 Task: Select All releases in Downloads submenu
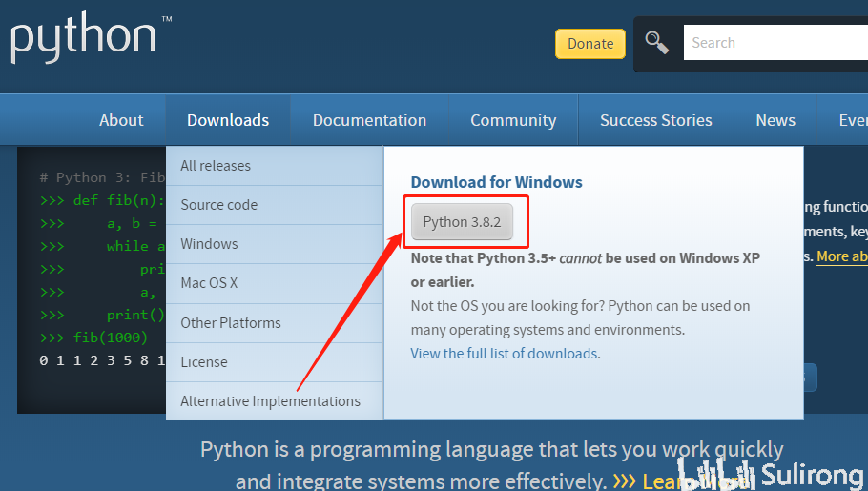(x=216, y=166)
